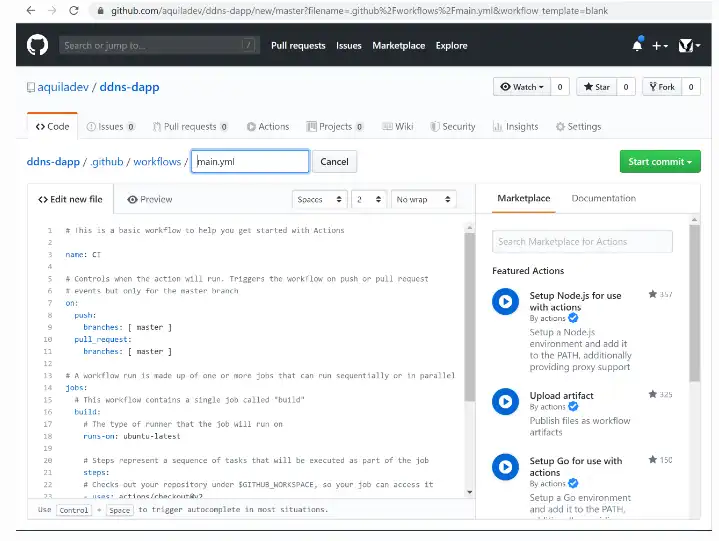The image size is (719, 541).
Task: Switch to the Preview tab
Action: 150,199
